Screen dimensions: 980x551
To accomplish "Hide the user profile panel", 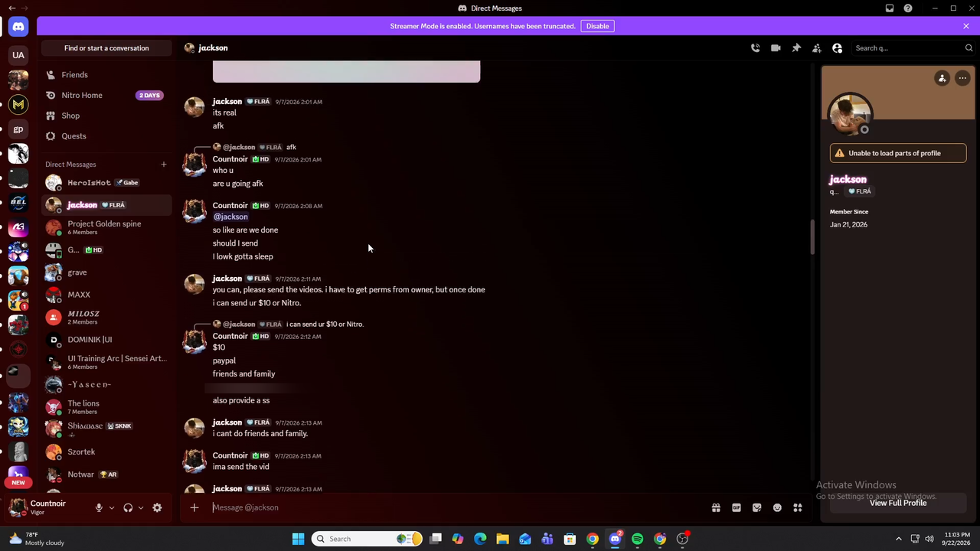I will coord(837,48).
